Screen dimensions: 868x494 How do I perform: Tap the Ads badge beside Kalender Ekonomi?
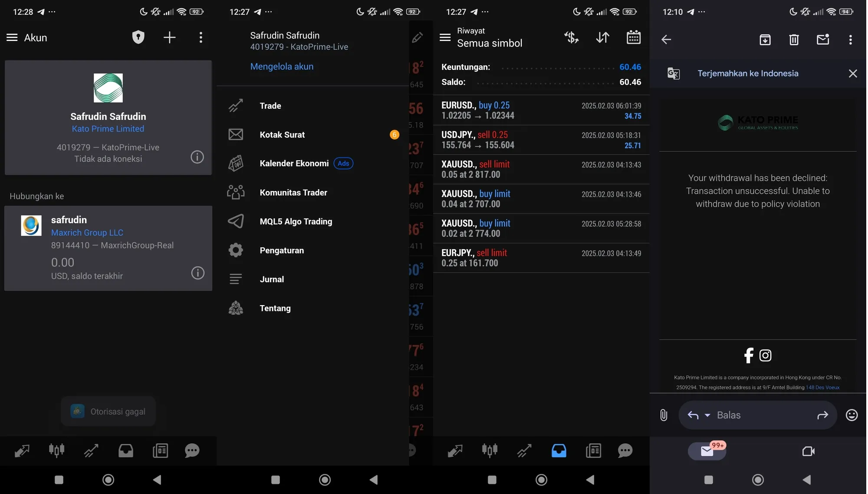[343, 164]
